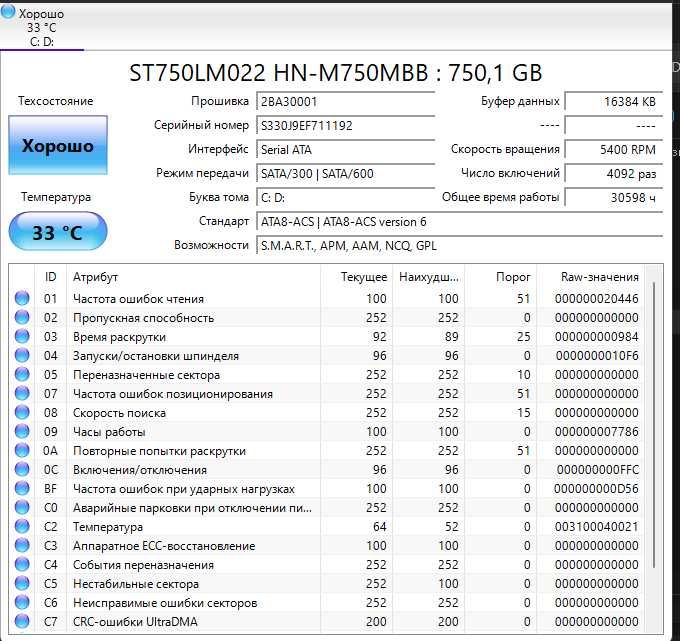Click status icon for BF ударных нагрузках row
The width and height of the screenshot is (680, 641).
22,489
